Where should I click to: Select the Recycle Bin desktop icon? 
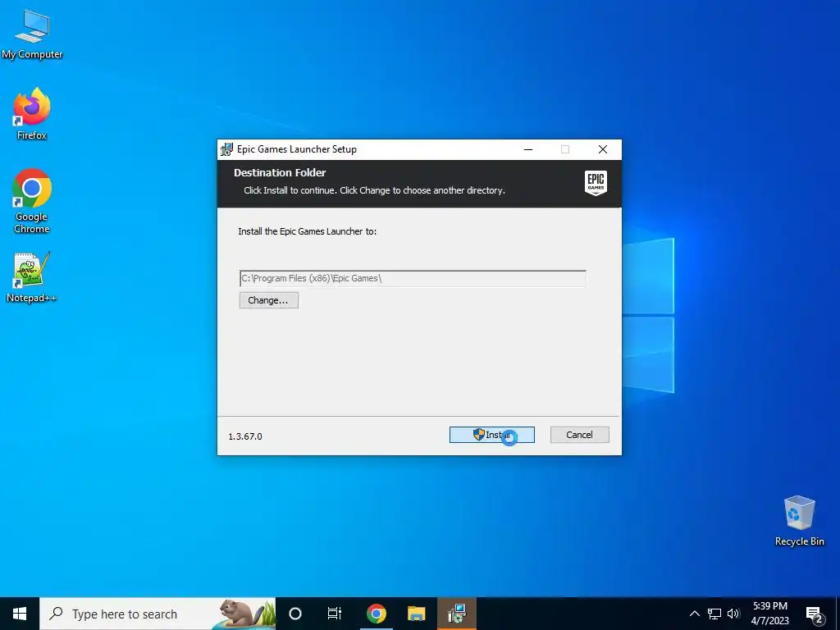point(799,521)
